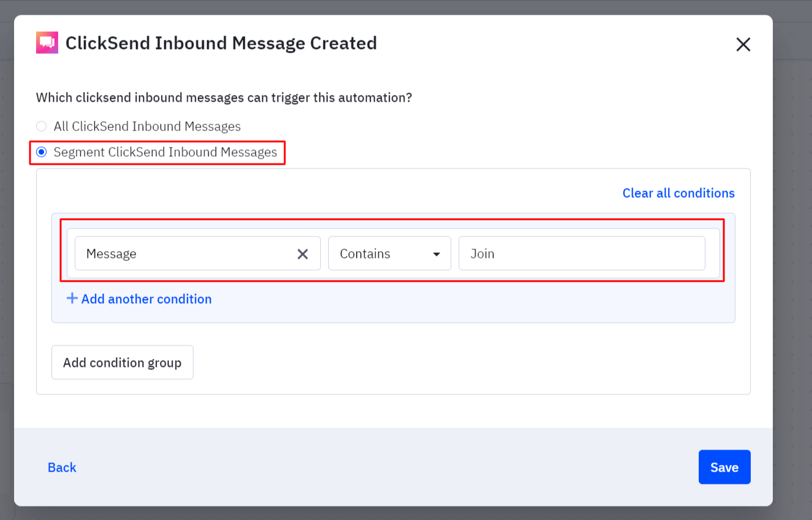The width and height of the screenshot is (812, 520).
Task: Click the Join value input field
Action: tap(582, 254)
